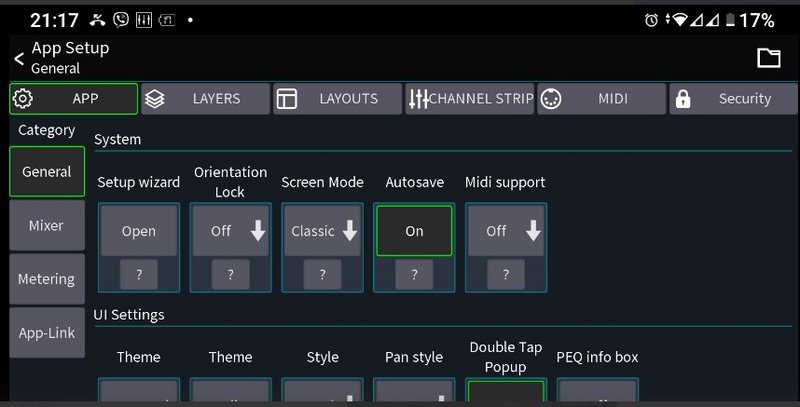Image resolution: width=800 pixels, height=407 pixels.
Task: Open the folder icon at top right
Action: (768, 58)
